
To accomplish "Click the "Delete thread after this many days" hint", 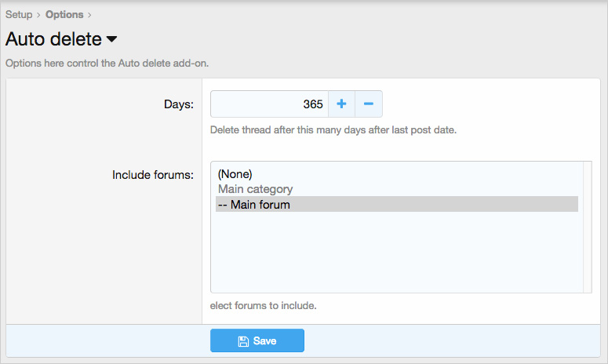I will pyautogui.click(x=333, y=130).
